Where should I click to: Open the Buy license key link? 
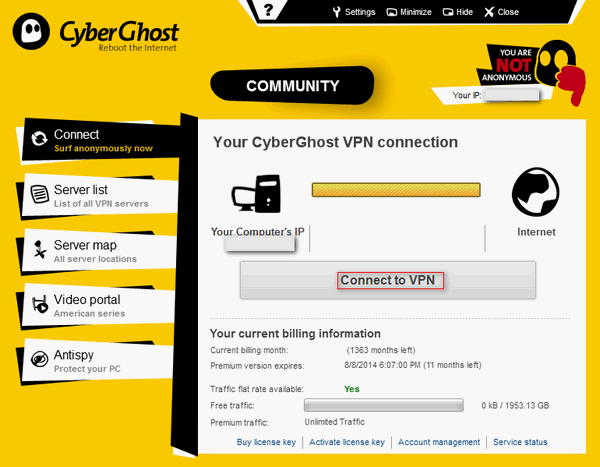click(266, 442)
